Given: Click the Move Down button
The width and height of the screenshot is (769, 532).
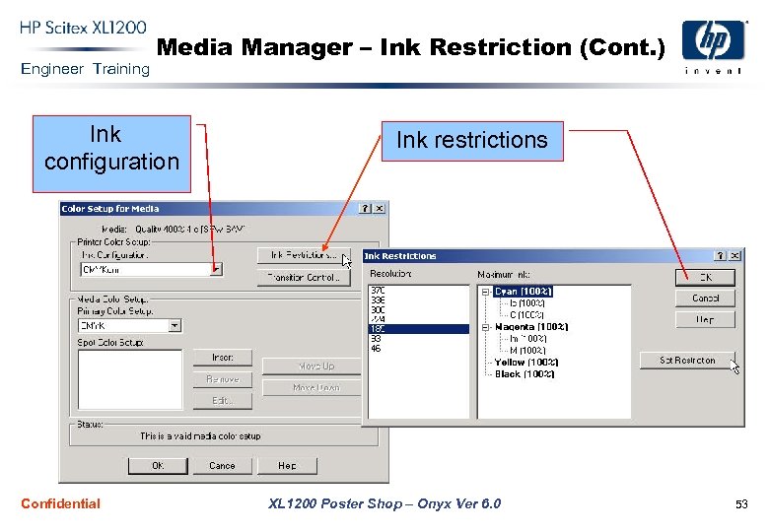Looking at the screenshot, I should click(313, 387).
